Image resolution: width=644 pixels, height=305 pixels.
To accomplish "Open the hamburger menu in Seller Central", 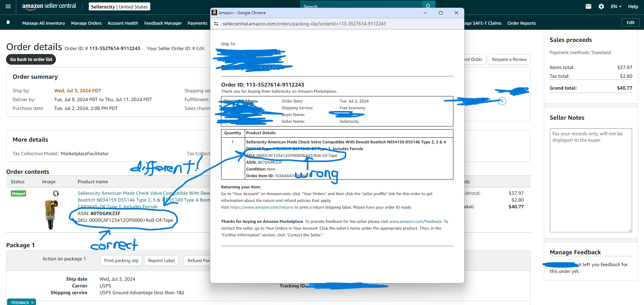I will tap(8, 6).
